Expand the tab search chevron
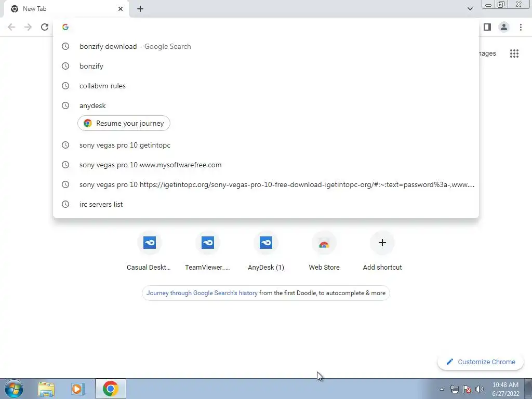The width and height of the screenshot is (532, 399). (470, 9)
